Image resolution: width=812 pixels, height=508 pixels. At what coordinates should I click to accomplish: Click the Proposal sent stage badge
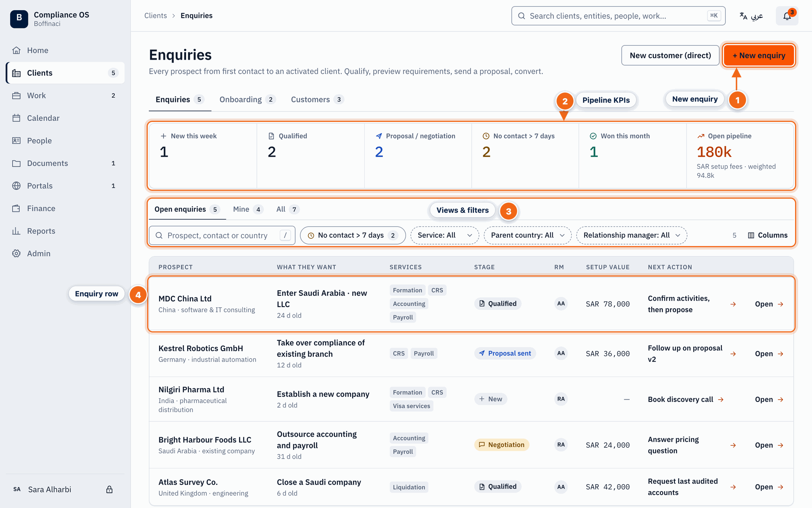click(505, 354)
